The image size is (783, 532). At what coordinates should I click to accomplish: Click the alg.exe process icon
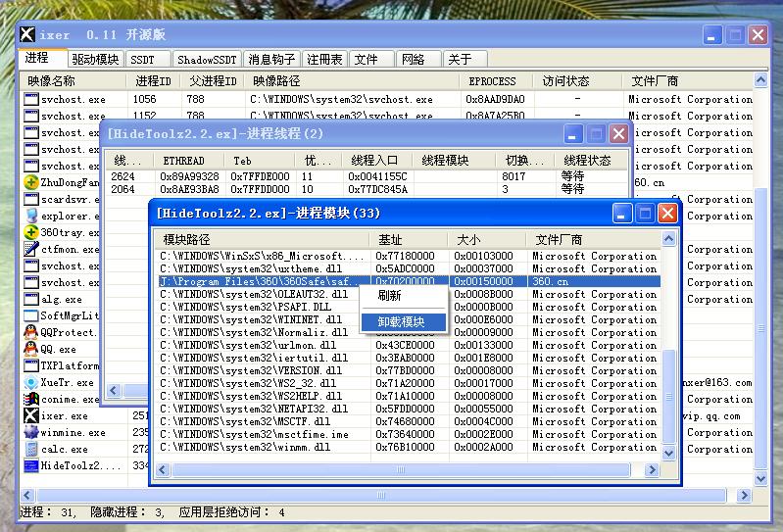coord(31,299)
